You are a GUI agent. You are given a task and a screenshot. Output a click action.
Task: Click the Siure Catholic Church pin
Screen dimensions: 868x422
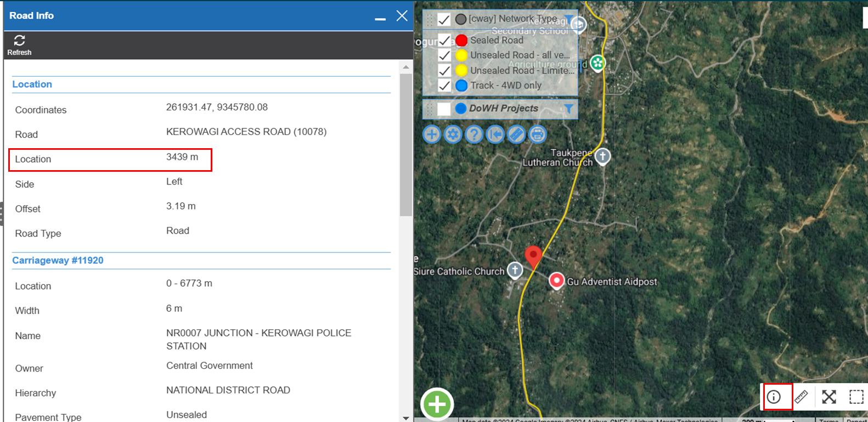coord(515,270)
